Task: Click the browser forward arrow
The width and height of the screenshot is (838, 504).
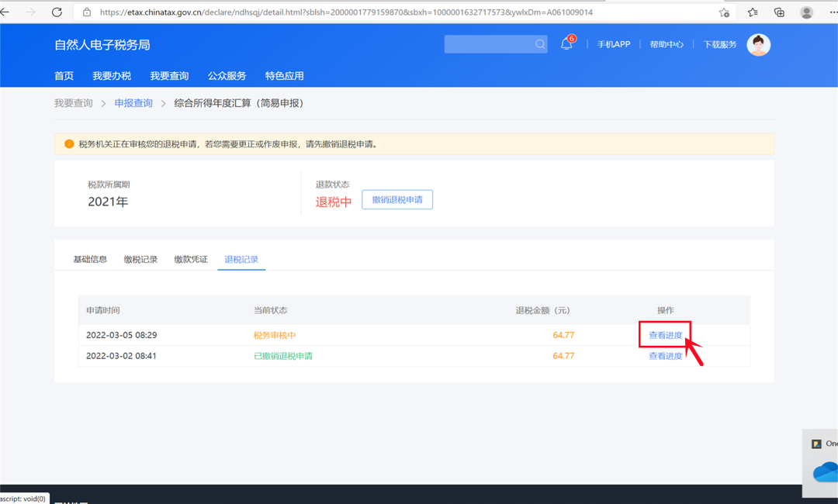Action: point(30,12)
